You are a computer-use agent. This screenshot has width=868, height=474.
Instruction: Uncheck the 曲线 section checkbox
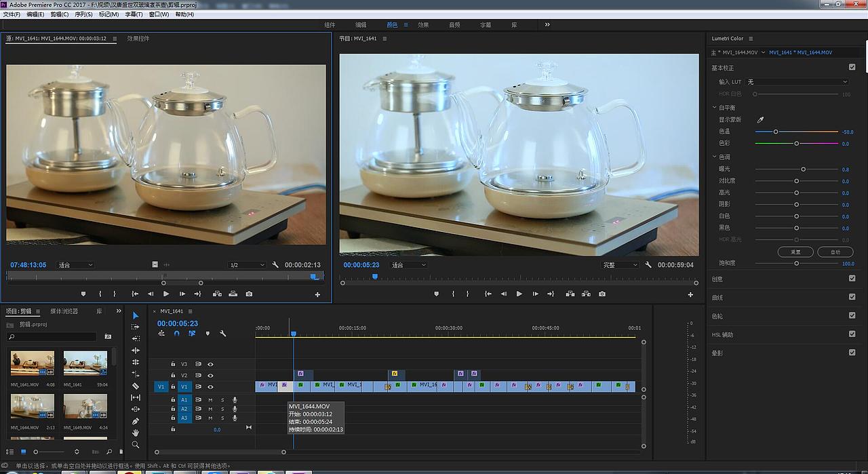click(x=852, y=297)
